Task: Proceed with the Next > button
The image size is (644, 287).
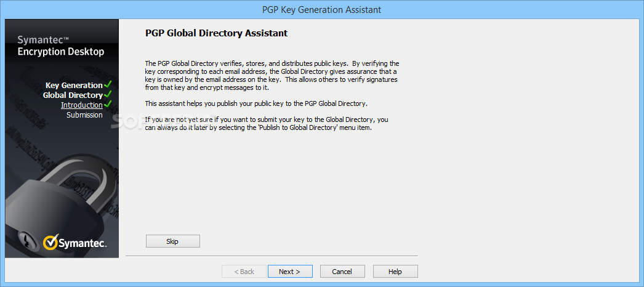Action: coord(290,272)
